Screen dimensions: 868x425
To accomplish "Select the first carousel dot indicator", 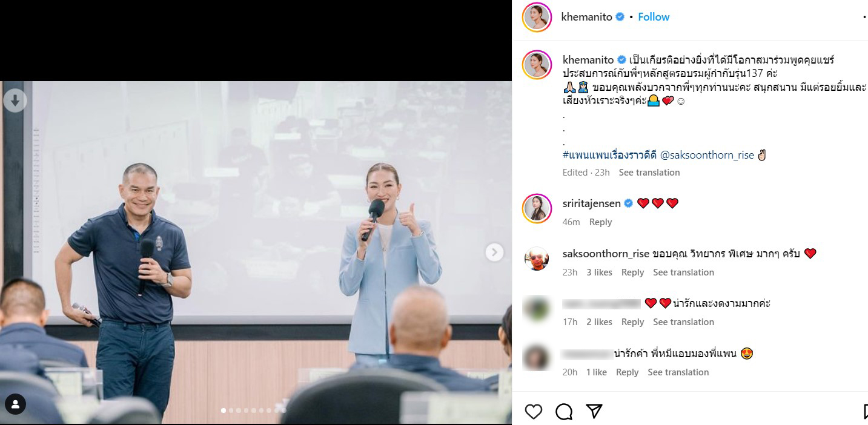I will [x=224, y=410].
